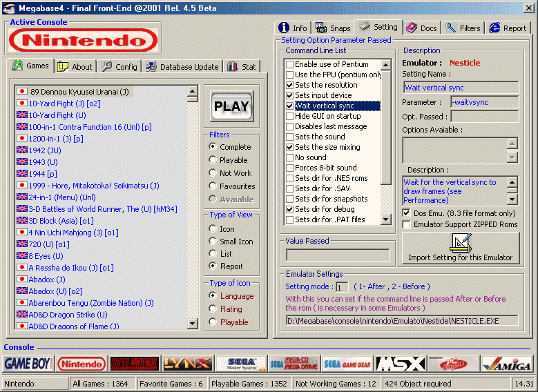The image size is (538, 392).
Task: Click the Description box scroll-down arrow
Action: (x=512, y=199)
